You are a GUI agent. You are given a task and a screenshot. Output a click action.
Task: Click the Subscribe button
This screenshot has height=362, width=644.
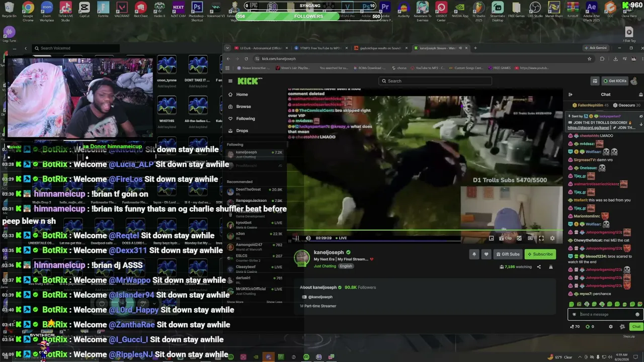[x=540, y=254]
